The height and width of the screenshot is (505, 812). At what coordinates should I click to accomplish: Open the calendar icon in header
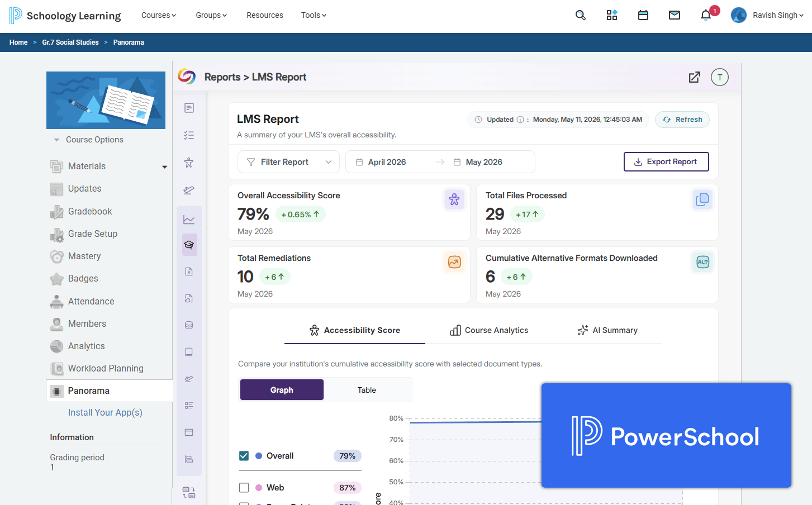point(643,15)
